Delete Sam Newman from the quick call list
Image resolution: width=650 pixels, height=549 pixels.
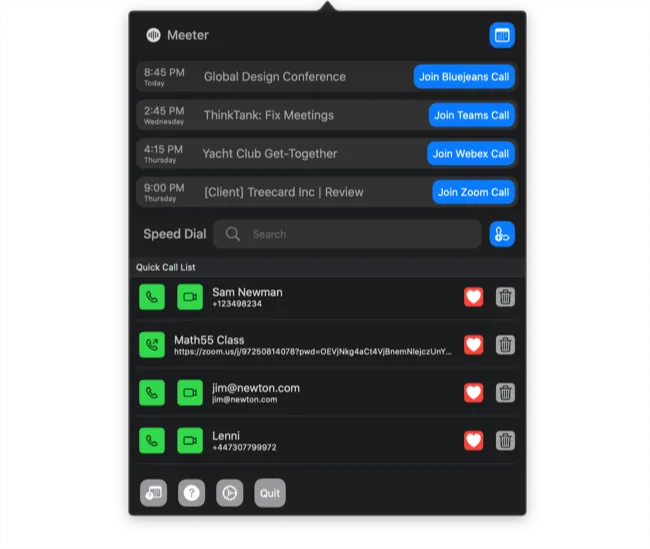point(505,297)
